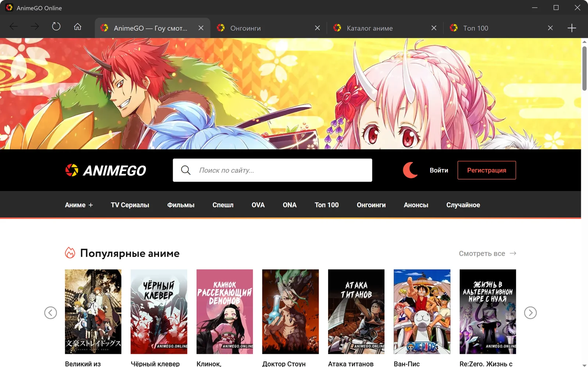Viewport: 588px width, 367px height.
Task: Open Анонсы in navigation menu
Action: (x=416, y=205)
